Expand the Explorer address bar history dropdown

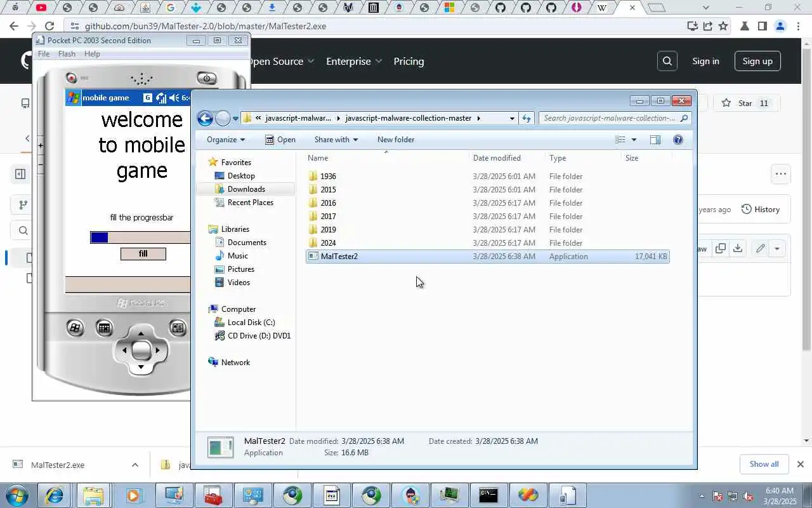pyautogui.click(x=512, y=118)
